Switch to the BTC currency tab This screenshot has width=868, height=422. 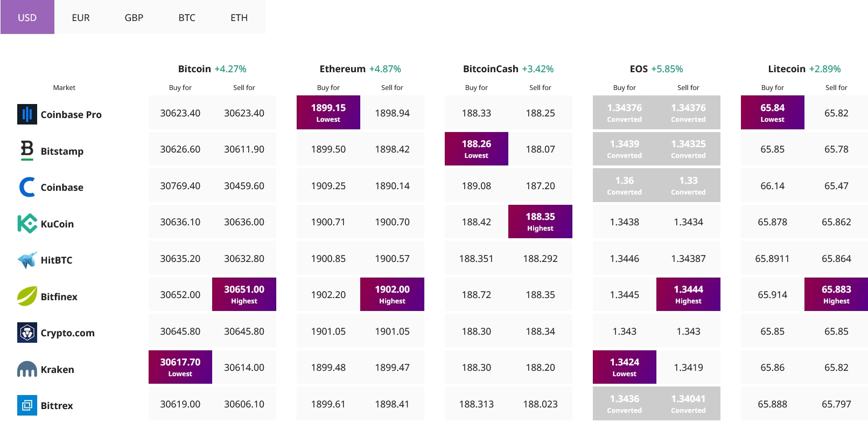click(187, 17)
